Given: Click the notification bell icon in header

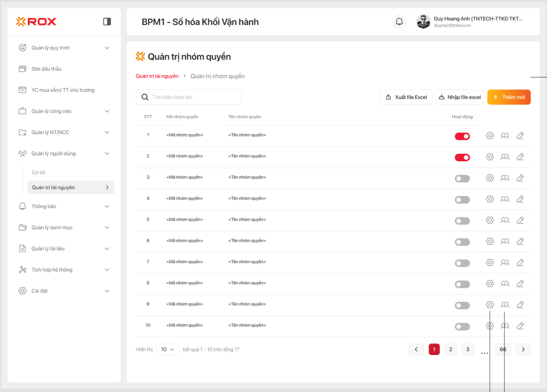Looking at the screenshot, I should [x=399, y=22].
